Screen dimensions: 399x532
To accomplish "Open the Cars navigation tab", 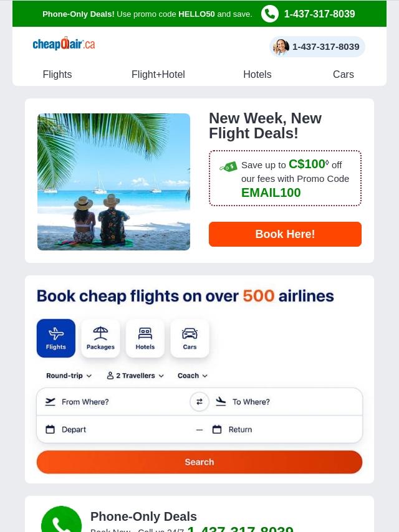I will (344, 74).
